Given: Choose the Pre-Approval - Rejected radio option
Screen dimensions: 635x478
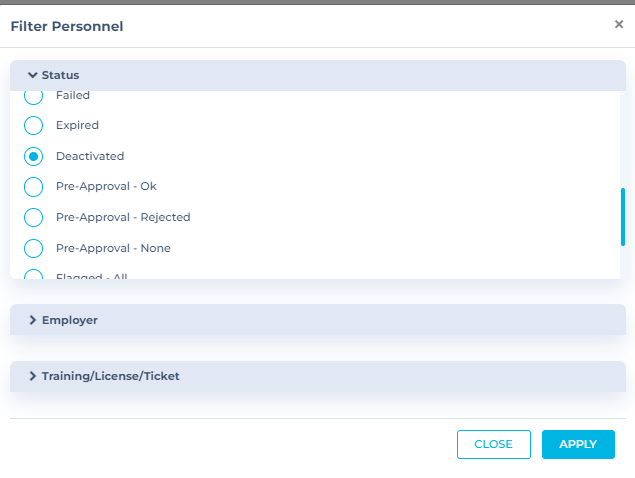Looking at the screenshot, I should coord(33,218).
